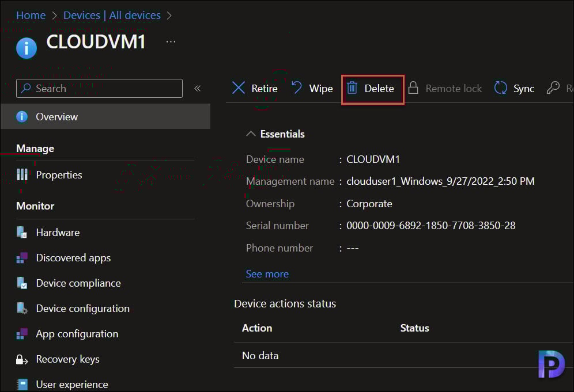
Task: Click the Recovery keys lock icon
Action: pos(22,359)
